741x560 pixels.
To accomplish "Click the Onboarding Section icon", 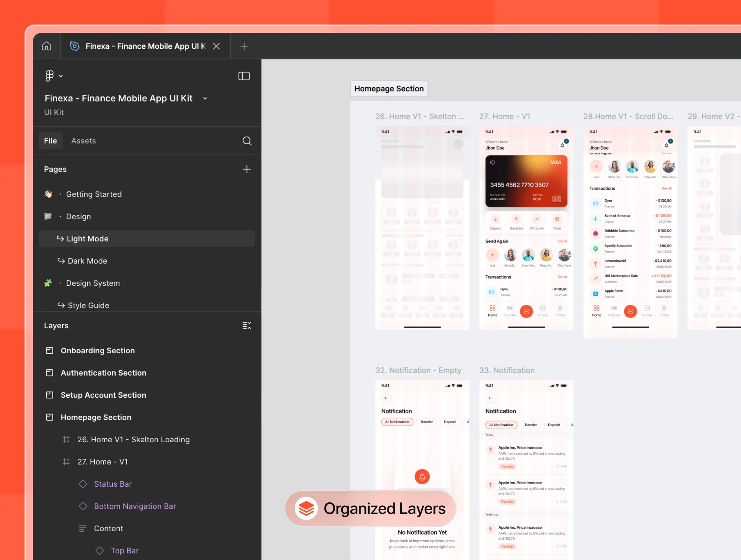I will [x=49, y=350].
